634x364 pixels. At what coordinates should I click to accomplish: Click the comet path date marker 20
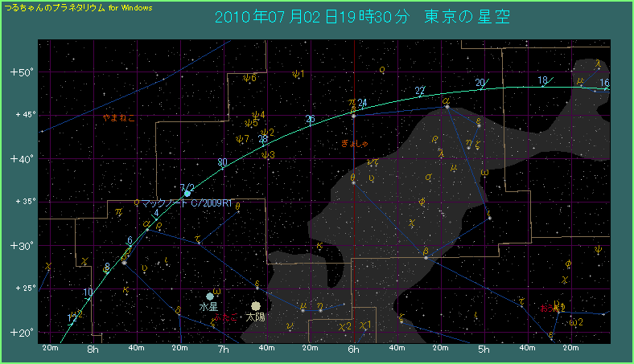480,82
